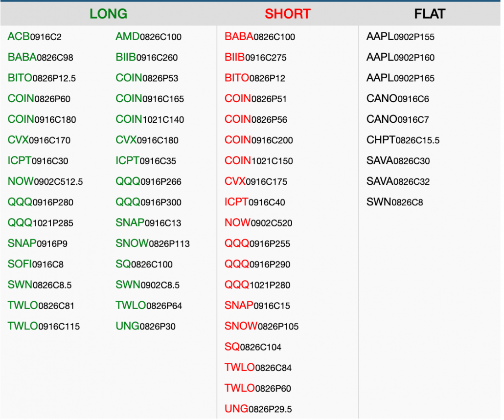Image resolution: width=504 pixels, height=420 pixels.
Task: Open flat position SAVA0826C32
Action: point(398,182)
